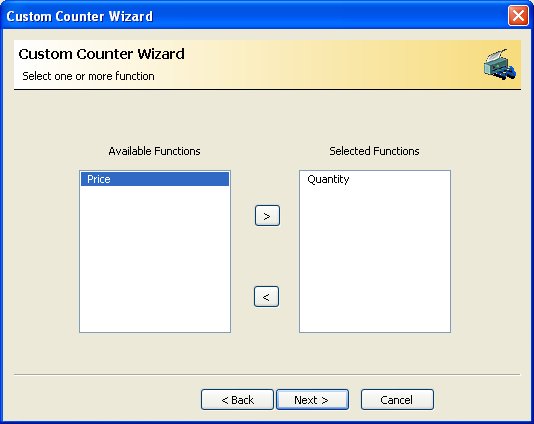Remove function with the < arrow button
This screenshot has height=424, width=534.
coord(266,297)
